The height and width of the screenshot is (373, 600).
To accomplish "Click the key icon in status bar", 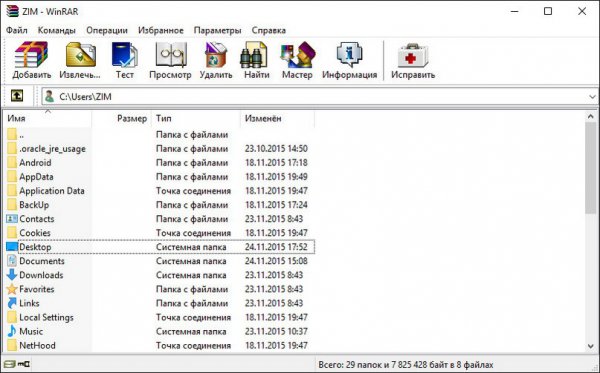I will click(24, 364).
